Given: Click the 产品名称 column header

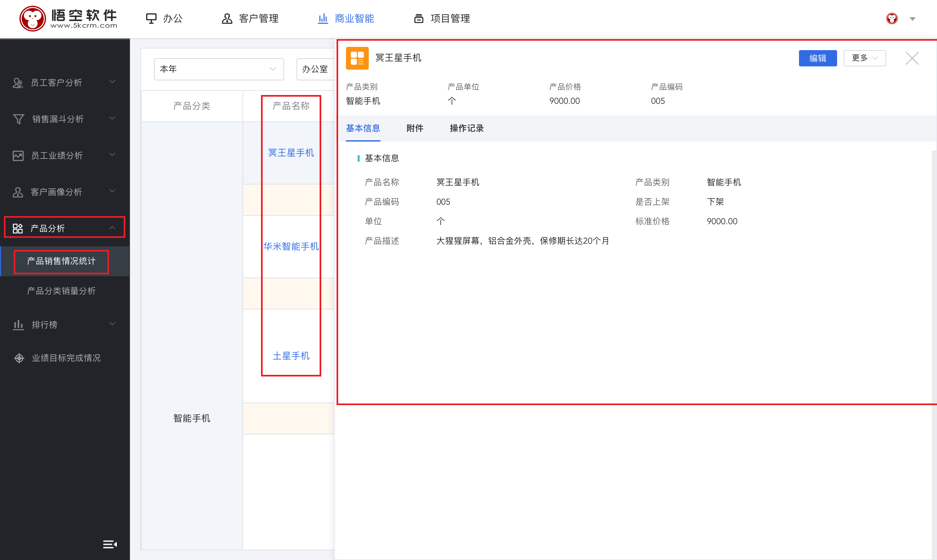Looking at the screenshot, I should (x=291, y=106).
